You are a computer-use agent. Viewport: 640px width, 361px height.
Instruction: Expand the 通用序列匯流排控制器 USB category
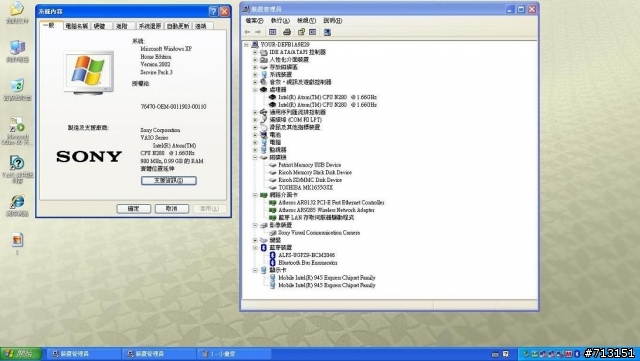(x=255, y=112)
